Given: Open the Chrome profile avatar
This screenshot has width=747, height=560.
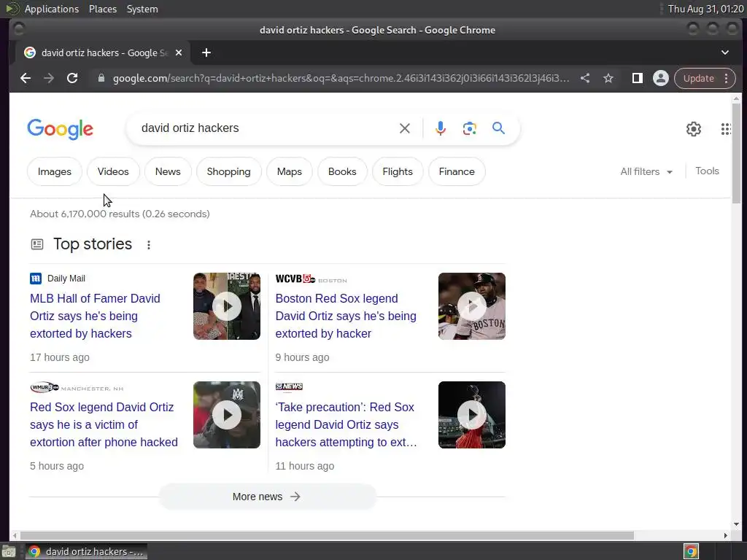Looking at the screenshot, I should 660,78.
